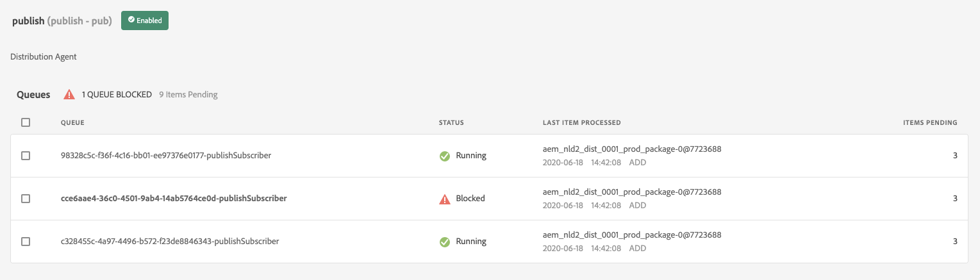The height and width of the screenshot is (280, 980).
Task: Click the 9 Items Pending summary text
Action: tap(188, 95)
